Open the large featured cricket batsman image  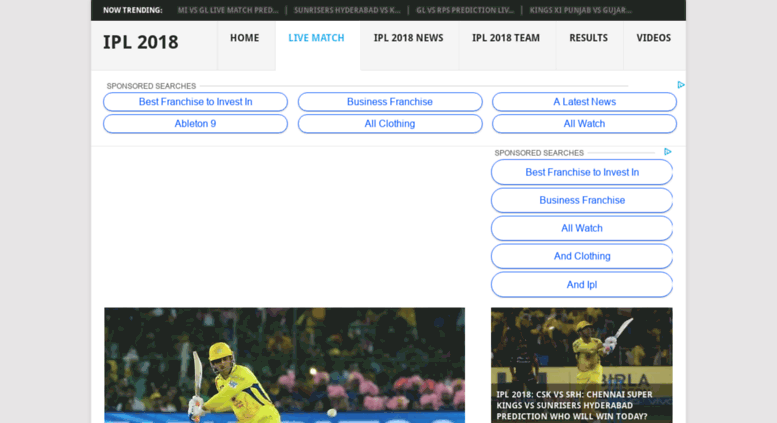point(284,365)
